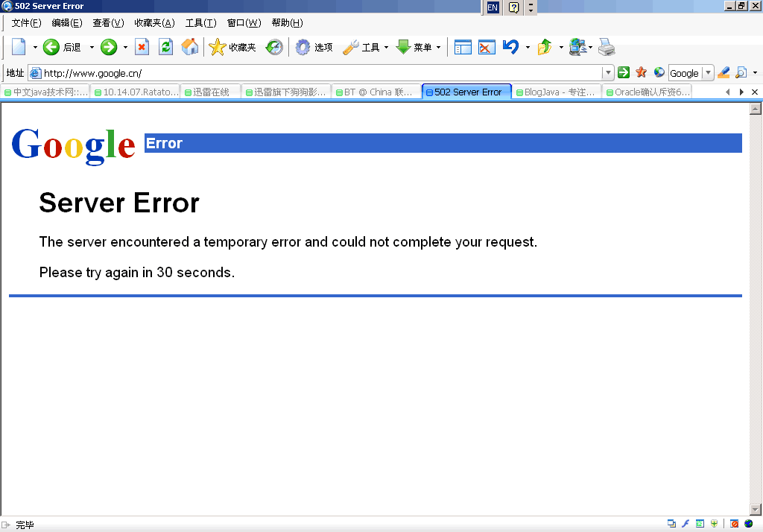Click the close-window red X panel icon

point(487,47)
